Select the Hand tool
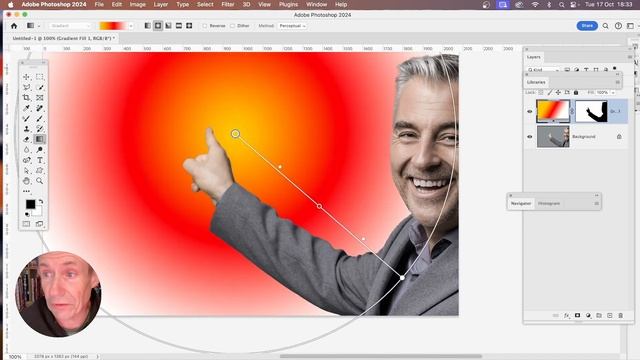 point(27,181)
